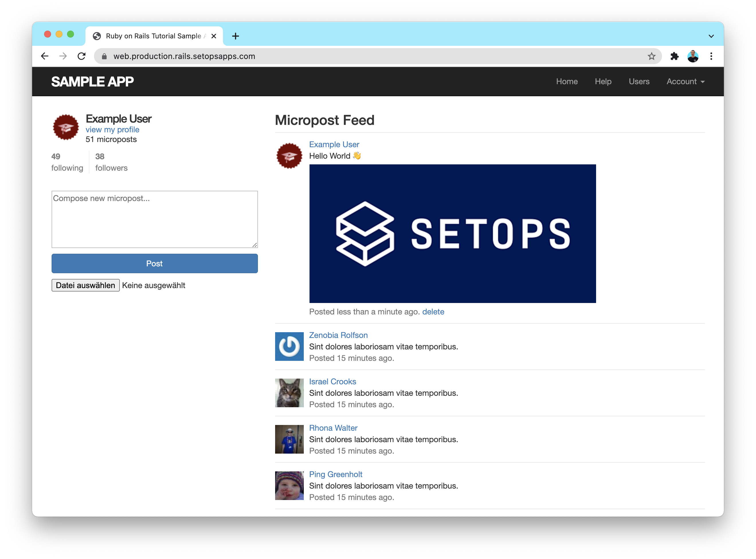The width and height of the screenshot is (756, 559).
Task: Click the delete link on Example User post
Action: tap(433, 311)
